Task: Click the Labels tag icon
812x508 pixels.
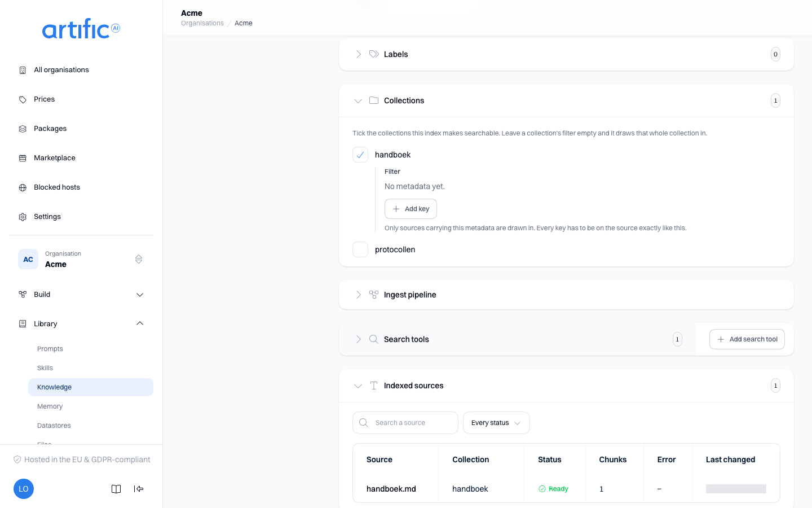Action: click(374, 54)
